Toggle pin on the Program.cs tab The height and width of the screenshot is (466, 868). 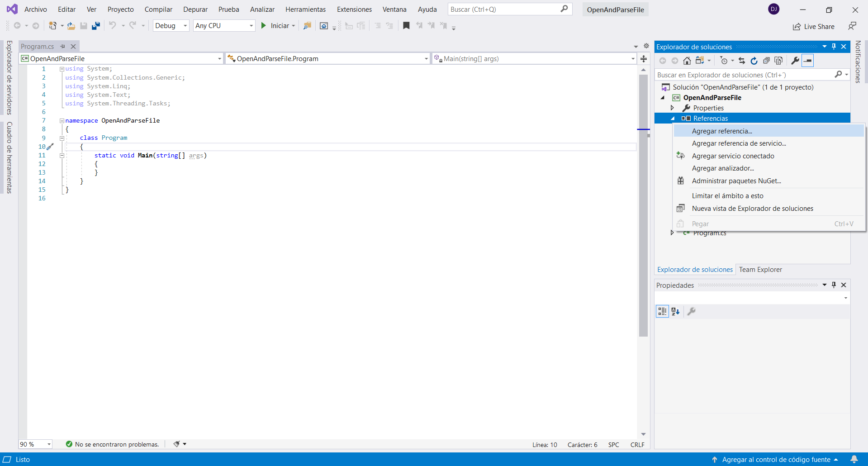point(63,46)
